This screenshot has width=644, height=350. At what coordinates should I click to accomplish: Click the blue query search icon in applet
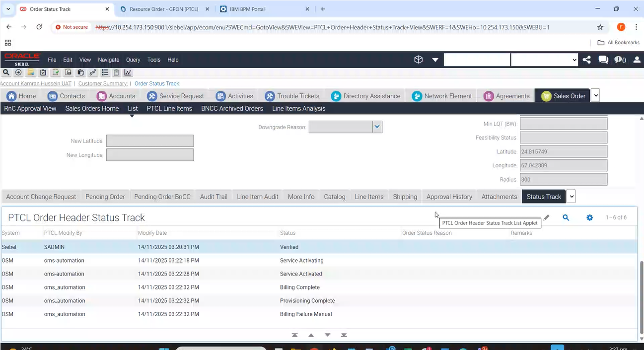566,217
